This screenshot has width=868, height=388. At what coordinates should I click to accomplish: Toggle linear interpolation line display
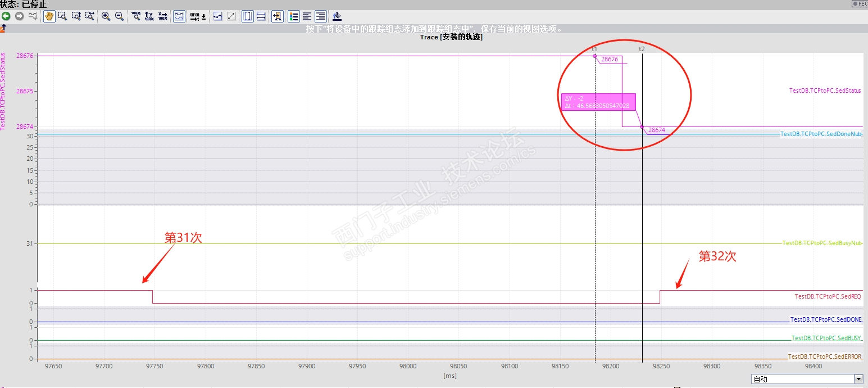231,16
